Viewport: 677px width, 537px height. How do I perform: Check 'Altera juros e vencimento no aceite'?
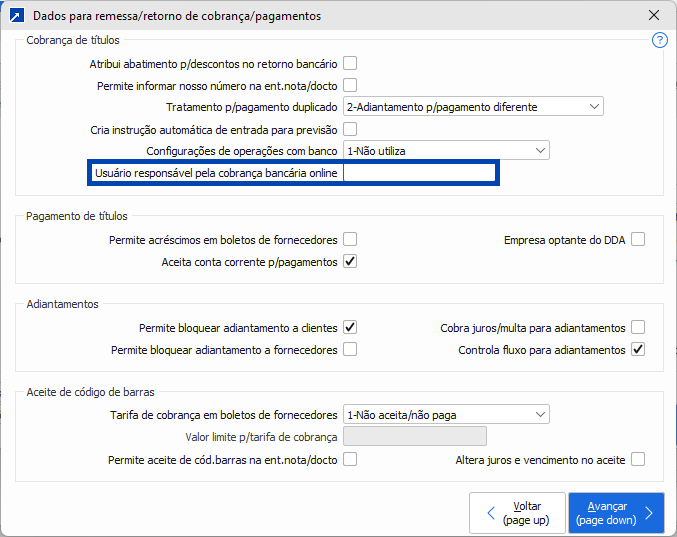point(638,460)
